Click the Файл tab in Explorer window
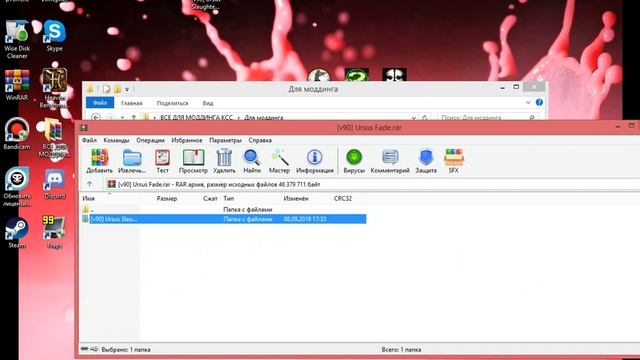 pyautogui.click(x=100, y=103)
